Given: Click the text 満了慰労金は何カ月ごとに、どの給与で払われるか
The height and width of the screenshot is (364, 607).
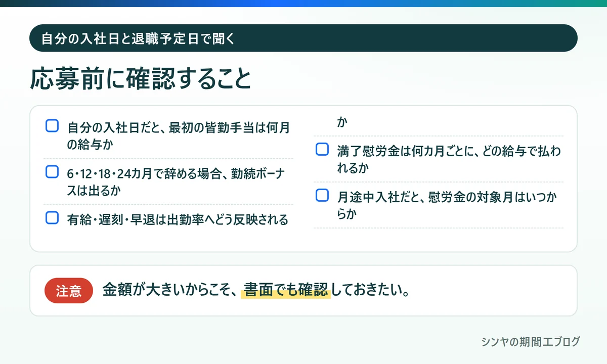Looking at the screenshot, I should click(449, 159).
